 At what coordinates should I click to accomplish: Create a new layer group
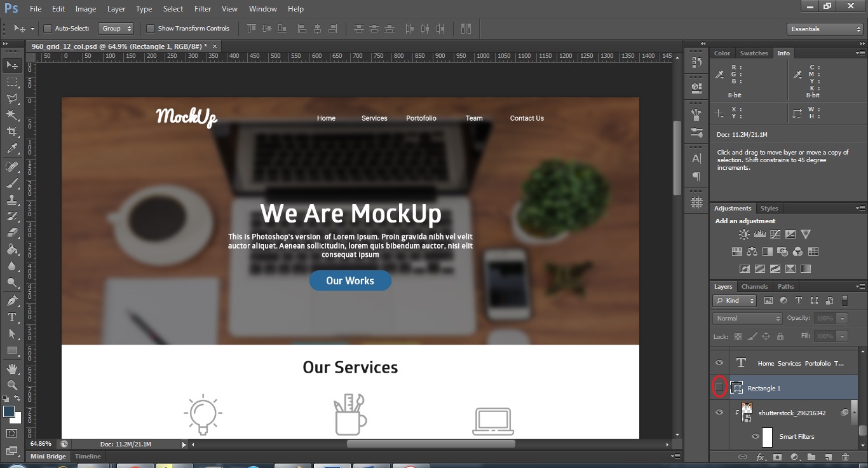point(811,457)
